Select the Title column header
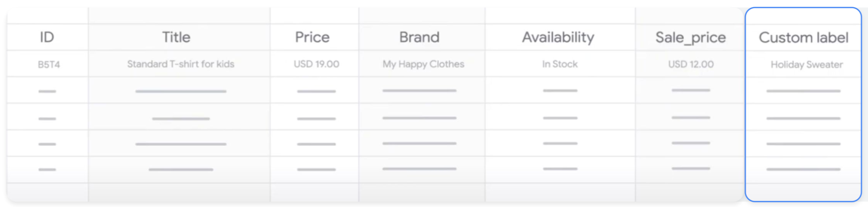The image size is (868, 207). [x=176, y=37]
